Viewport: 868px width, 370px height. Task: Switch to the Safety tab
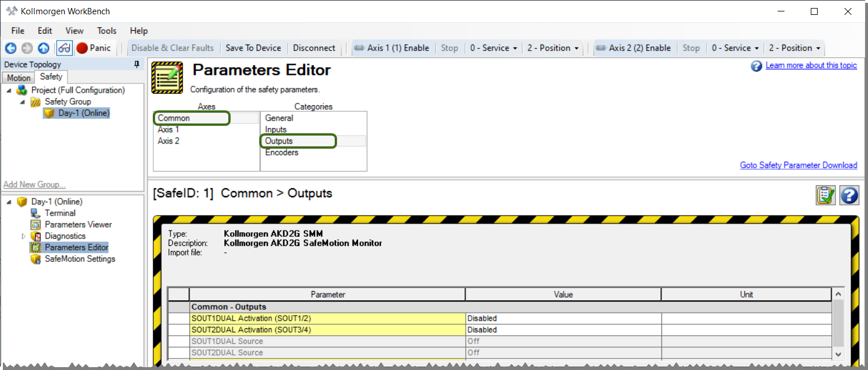[x=51, y=77]
